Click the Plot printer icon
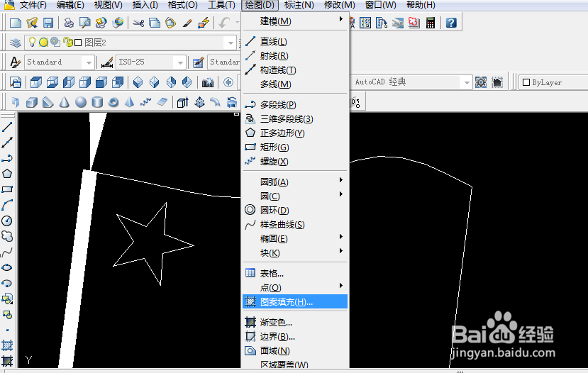588x373 pixels. click(69, 23)
